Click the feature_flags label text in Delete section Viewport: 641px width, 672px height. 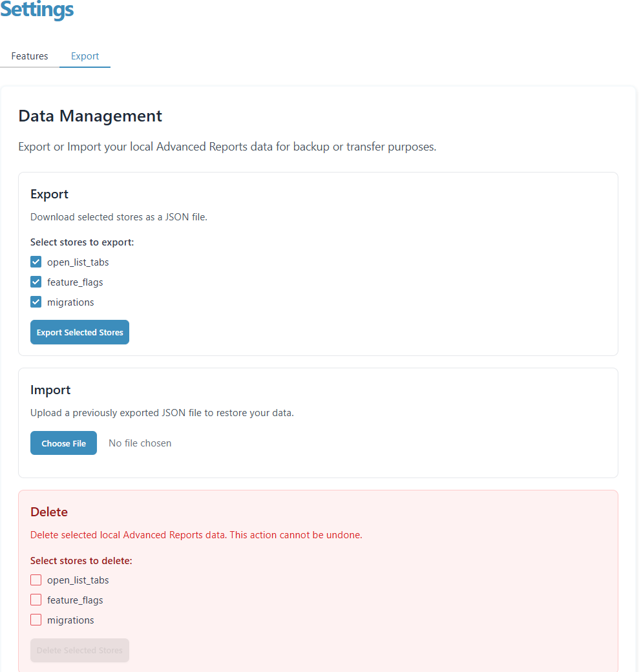coord(75,600)
